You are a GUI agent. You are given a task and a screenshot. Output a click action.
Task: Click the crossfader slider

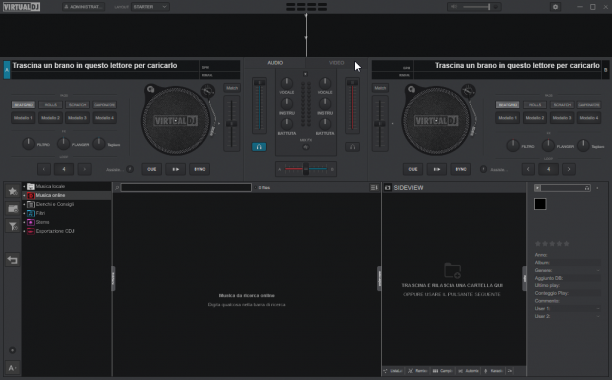click(306, 169)
